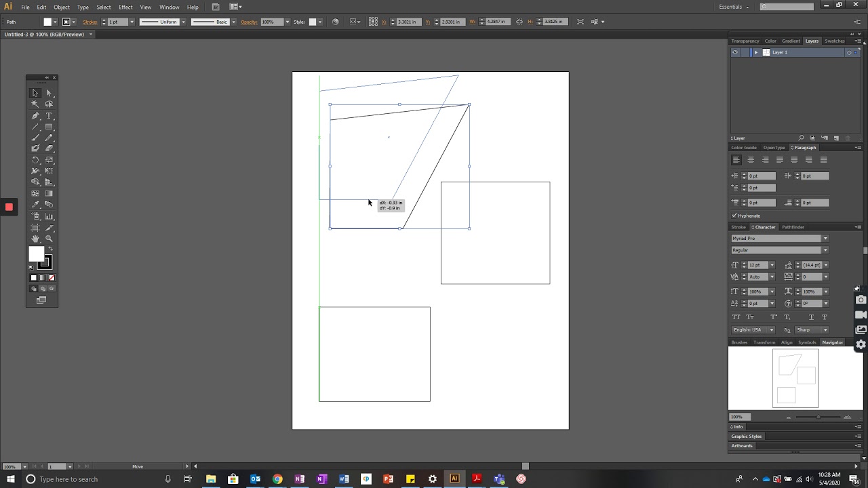The width and height of the screenshot is (868, 488).
Task: Apply Underline in Character panel
Action: (811, 317)
